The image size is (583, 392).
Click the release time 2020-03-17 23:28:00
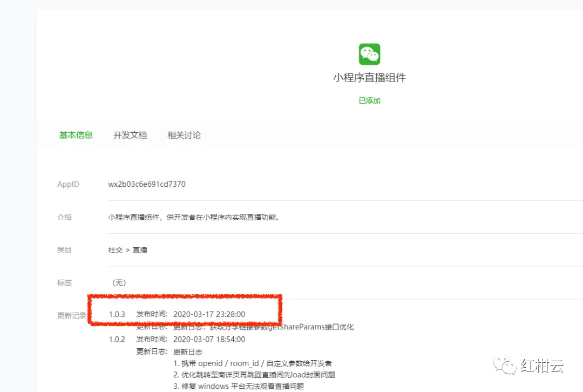point(209,314)
